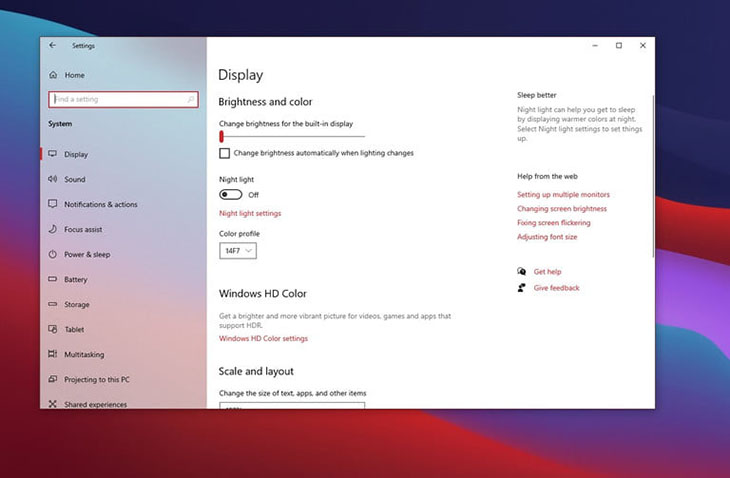Click the brightness slider thumb
The width and height of the screenshot is (730, 478).
point(222,136)
